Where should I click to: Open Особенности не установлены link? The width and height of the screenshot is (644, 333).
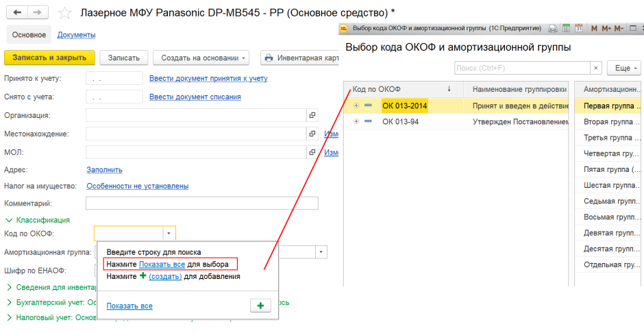(138, 186)
